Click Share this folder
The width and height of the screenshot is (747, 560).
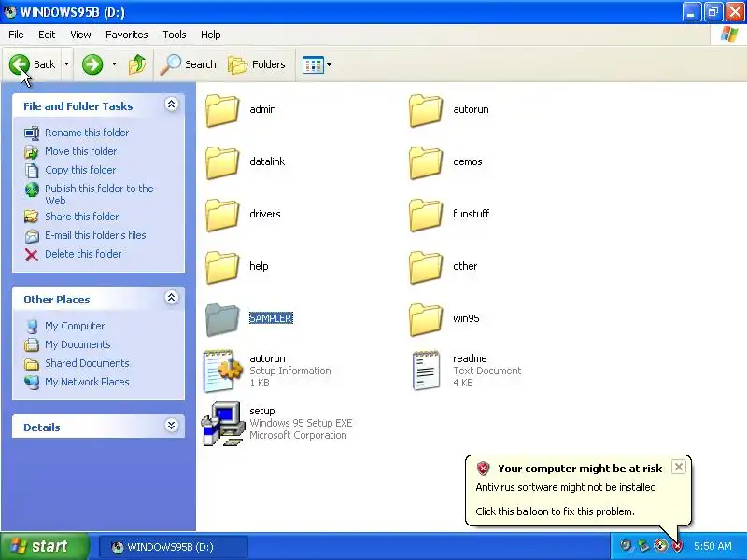(81, 217)
